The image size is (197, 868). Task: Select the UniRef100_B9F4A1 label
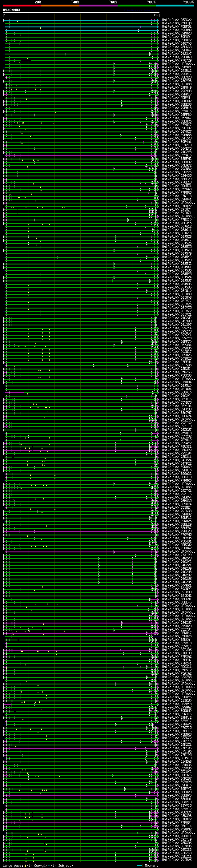click(x=177, y=142)
